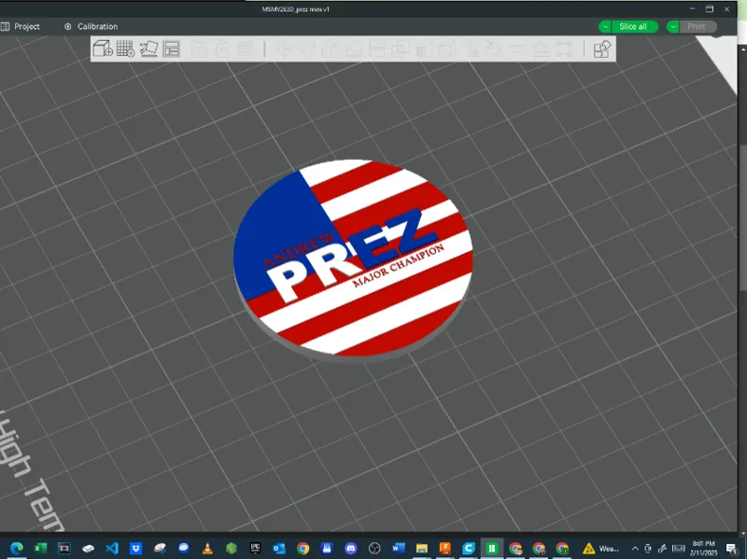The image size is (747, 560).
Task: Open OBS Studio from the taskbar
Action: (374, 548)
